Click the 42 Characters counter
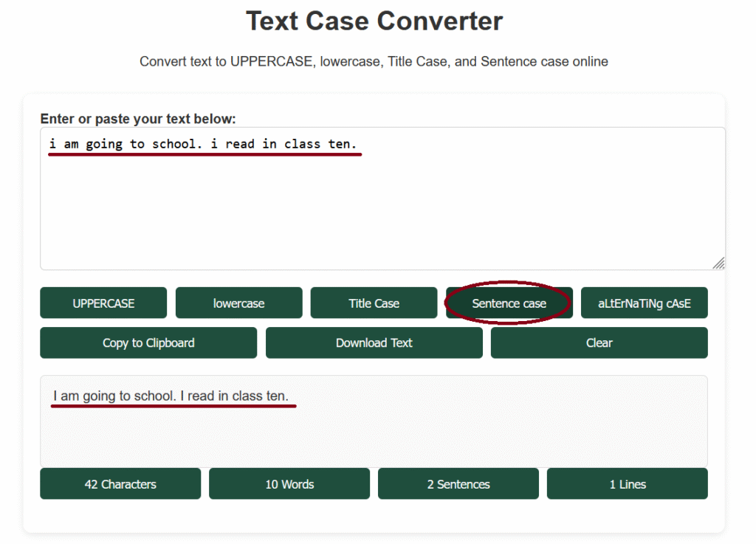Image resolution: width=756 pixels, height=544 pixels. (120, 483)
